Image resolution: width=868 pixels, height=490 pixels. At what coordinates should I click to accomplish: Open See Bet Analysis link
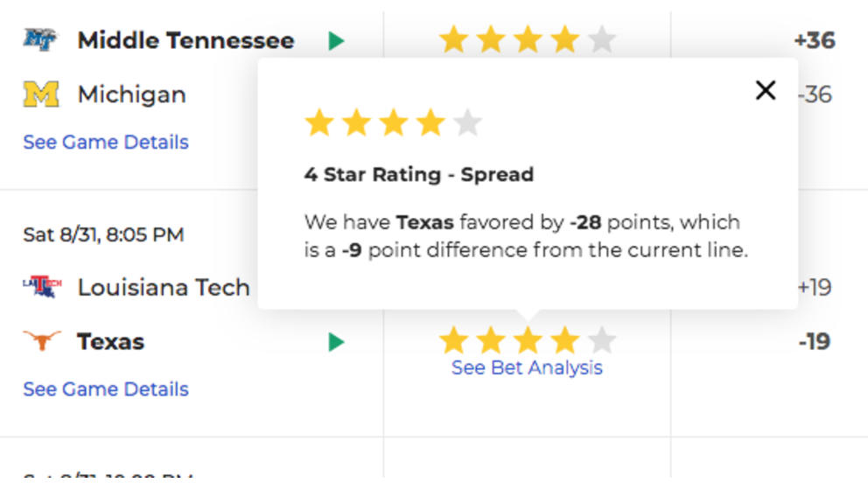pos(527,367)
